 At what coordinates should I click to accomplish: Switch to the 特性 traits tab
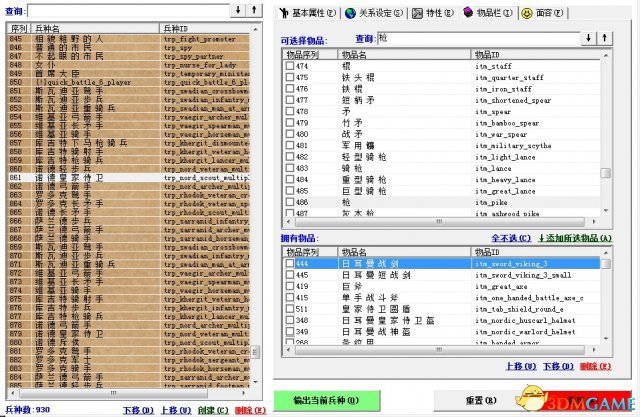coord(433,13)
